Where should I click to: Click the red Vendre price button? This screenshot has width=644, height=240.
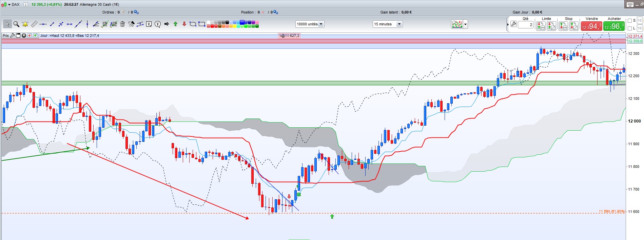[592, 26]
